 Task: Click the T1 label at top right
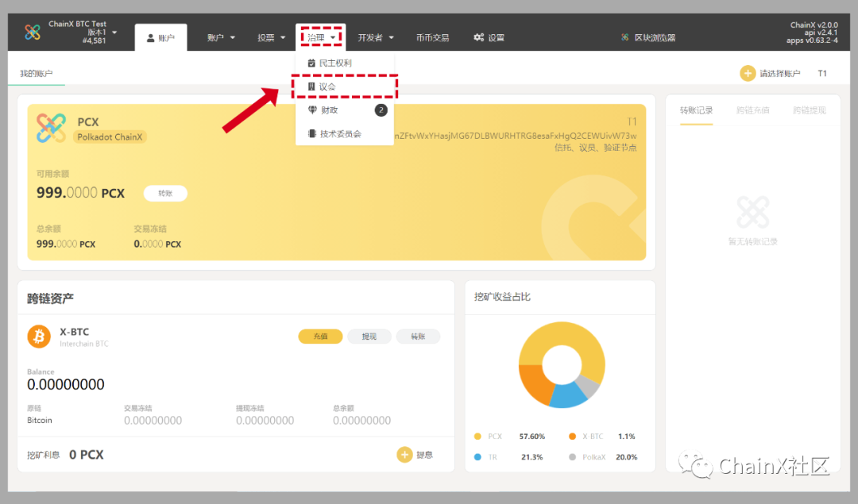(822, 73)
